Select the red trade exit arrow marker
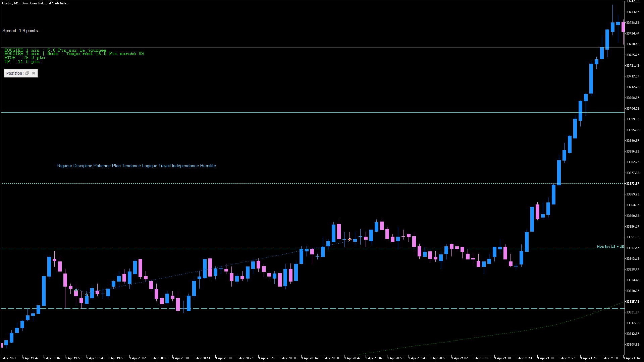The height and width of the screenshot is (362, 644). pos(350,239)
